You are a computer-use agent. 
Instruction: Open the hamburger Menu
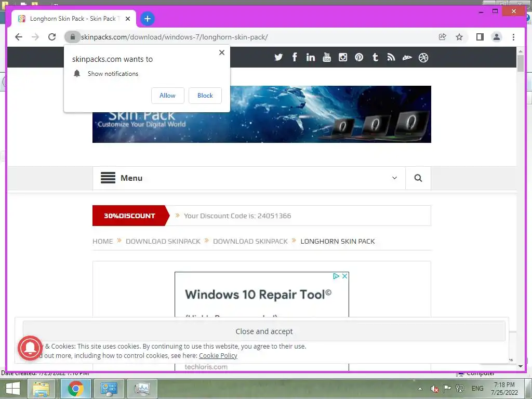(x=122, y=178)
